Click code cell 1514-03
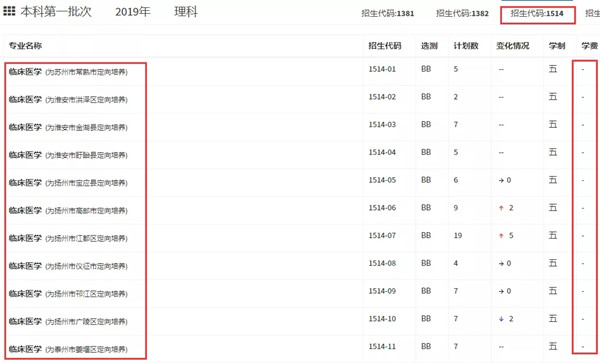Image resolution: width=600 pixels, height=363 pixels. [x=382, y=125]
